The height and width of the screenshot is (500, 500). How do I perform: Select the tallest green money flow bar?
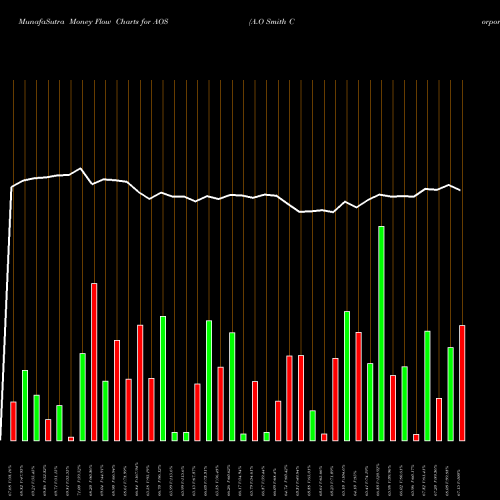[381, 334]
